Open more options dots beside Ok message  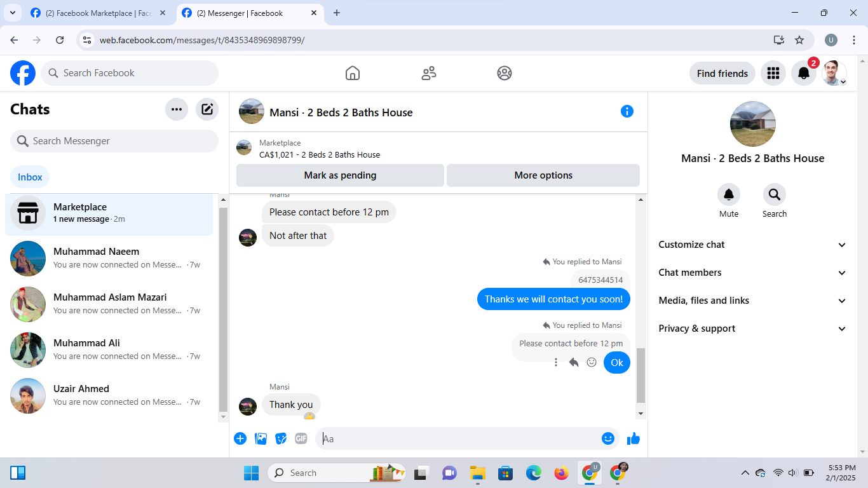pos(556,362)
